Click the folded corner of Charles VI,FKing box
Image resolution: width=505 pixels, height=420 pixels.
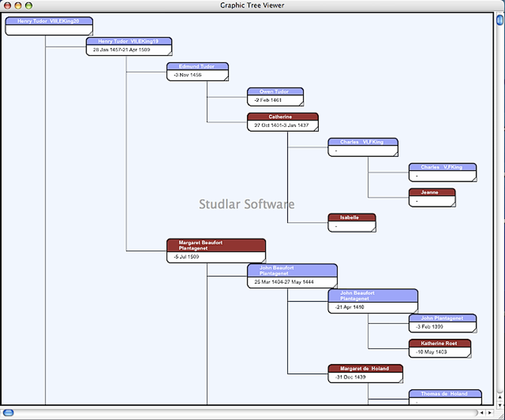click(396, 154)
